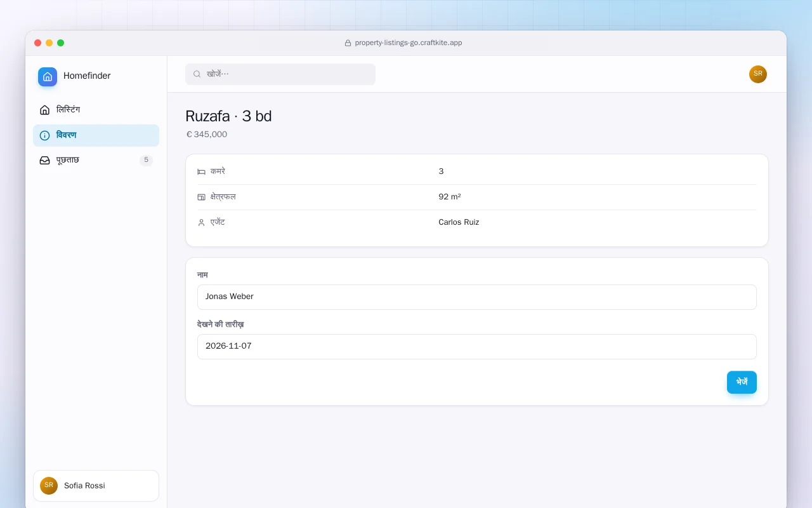
Task: Click the pending badge 5 on पूछताछ
Action: click(x=146, y=160)
